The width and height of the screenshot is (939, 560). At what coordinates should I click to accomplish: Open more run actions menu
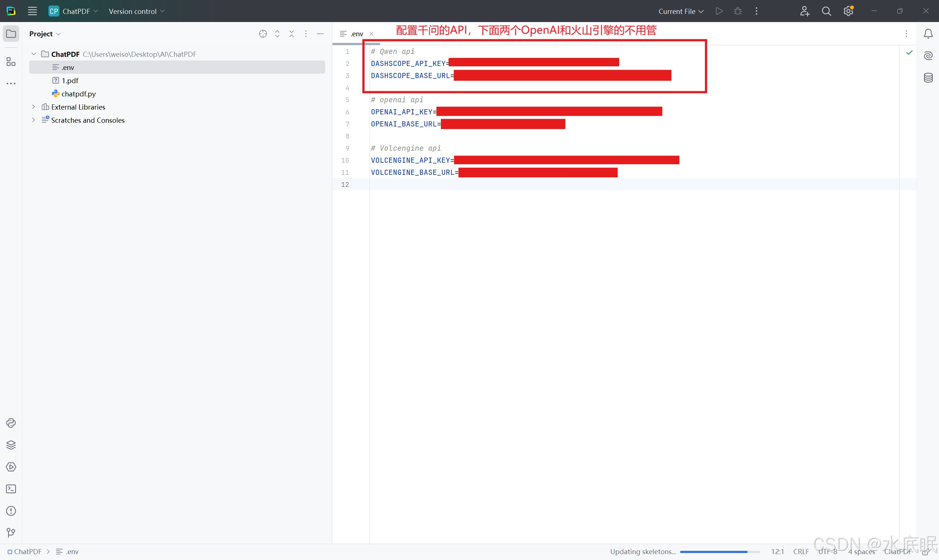tap(756, 11)
